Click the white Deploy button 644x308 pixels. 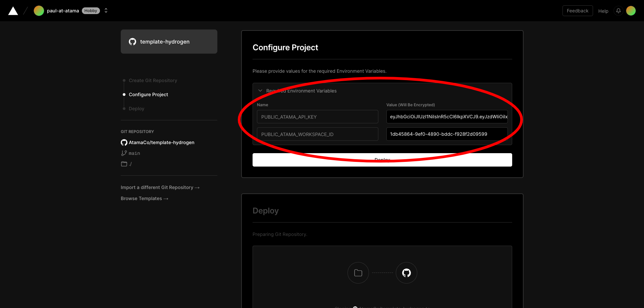click(382, 160)
